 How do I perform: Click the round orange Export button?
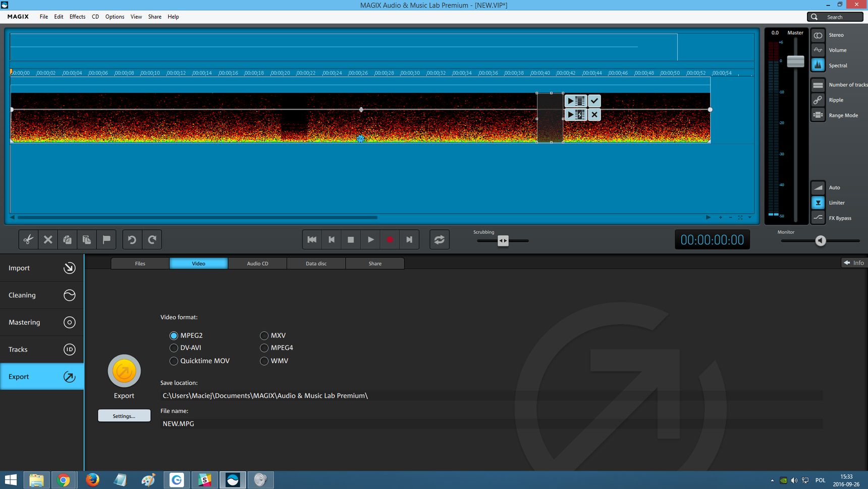(124, 371)
